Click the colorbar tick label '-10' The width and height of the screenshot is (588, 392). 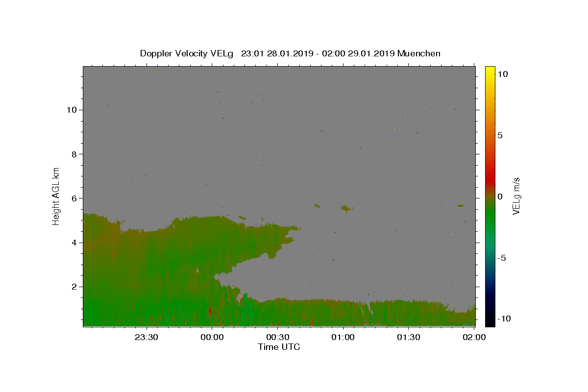click(504, 318)
